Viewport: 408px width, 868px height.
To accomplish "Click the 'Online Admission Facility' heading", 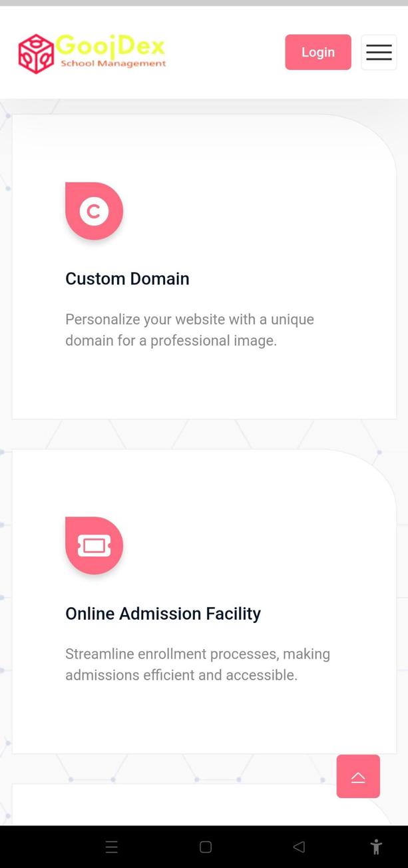I will (163, 613).
